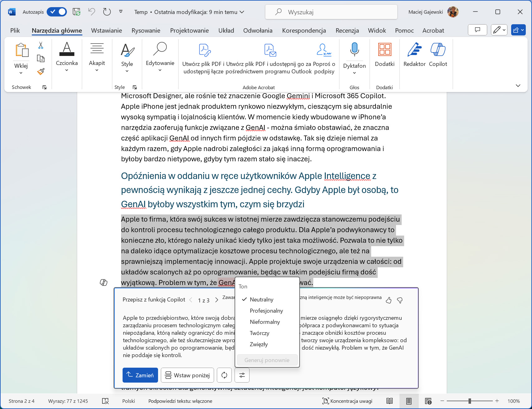Open the Czcionka font group
The width and height of the screenshot is (532, 409).
point(67,57)
